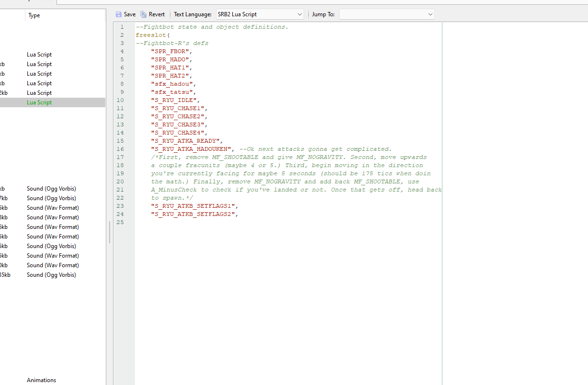Click the comment line starting 'A_MinusCheck to check'
The image size is (588, 385).
click(296, 190)
